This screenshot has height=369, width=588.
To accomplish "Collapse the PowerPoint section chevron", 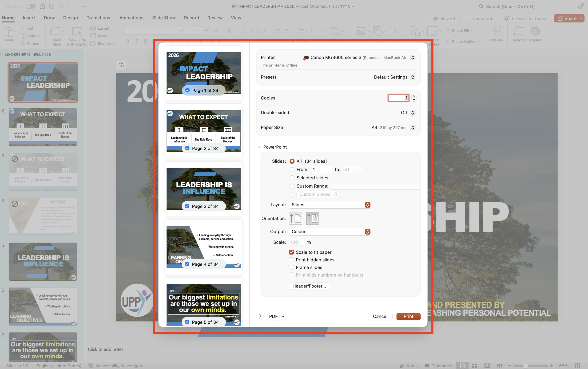I will [260, 147].
